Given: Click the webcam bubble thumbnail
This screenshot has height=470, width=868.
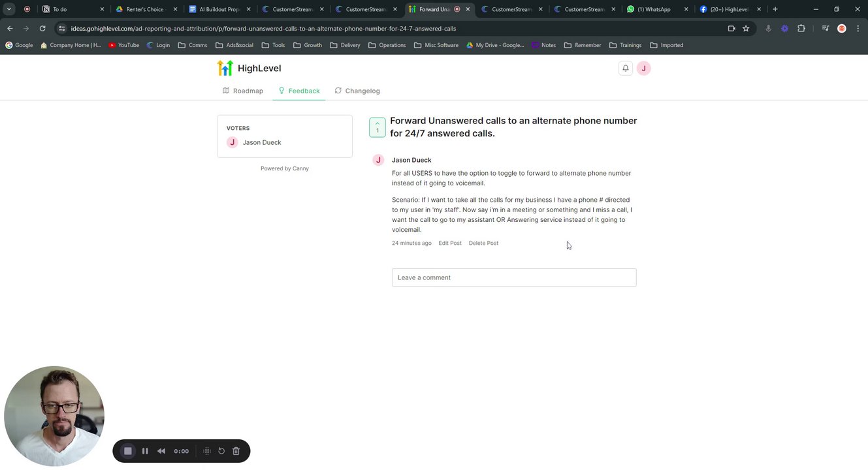Looking at the screenshot, I should [54, 416].
